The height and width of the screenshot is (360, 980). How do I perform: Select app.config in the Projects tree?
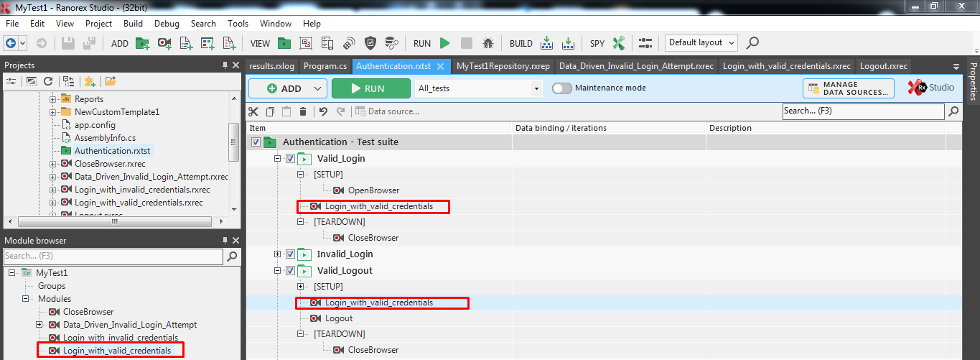[x=95, y=125]
